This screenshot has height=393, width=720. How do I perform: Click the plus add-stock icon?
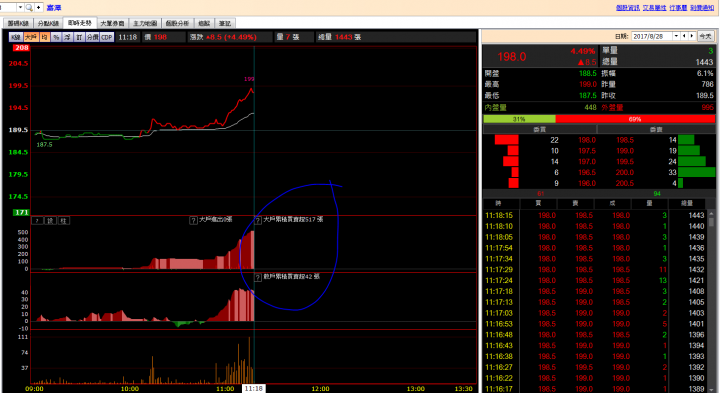(x=39, y=7)
